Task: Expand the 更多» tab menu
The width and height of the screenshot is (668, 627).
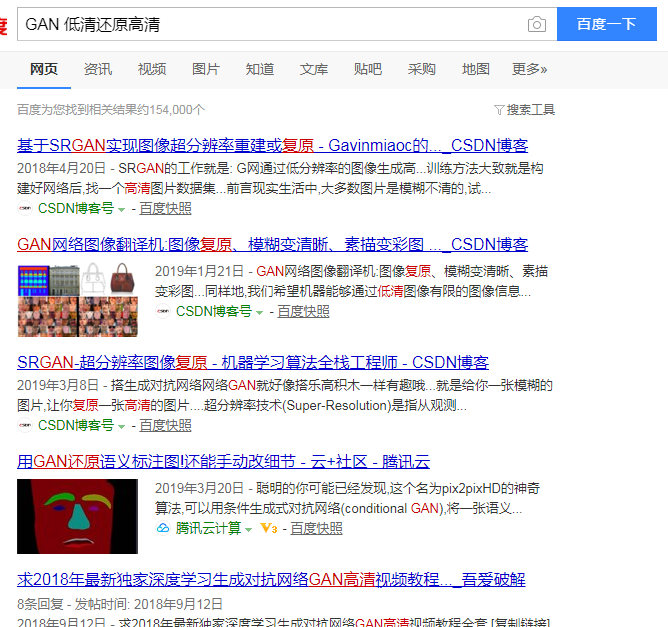Action: [530, 69]
